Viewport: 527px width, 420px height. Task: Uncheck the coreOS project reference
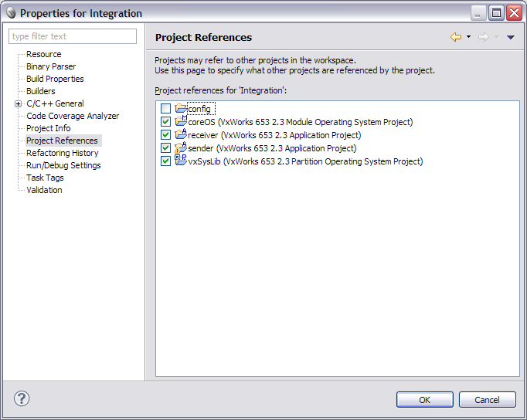click(x=165, y=121)
